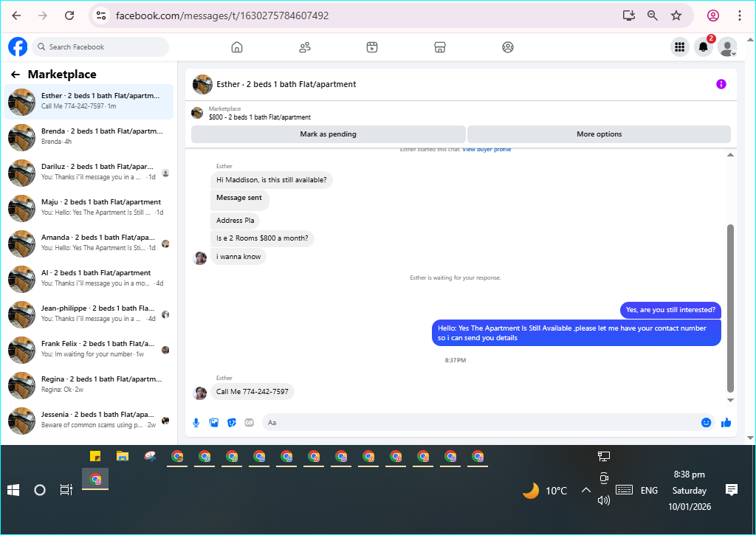Click More options button

pos(599,134)
